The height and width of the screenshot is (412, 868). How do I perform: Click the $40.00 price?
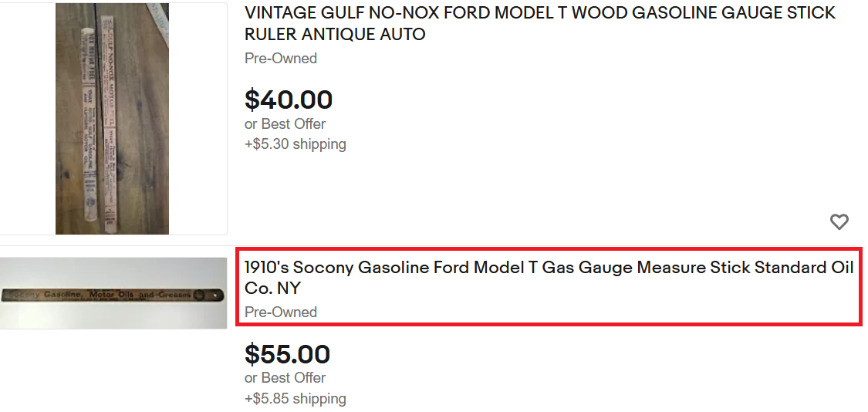[x=289, y=100]
